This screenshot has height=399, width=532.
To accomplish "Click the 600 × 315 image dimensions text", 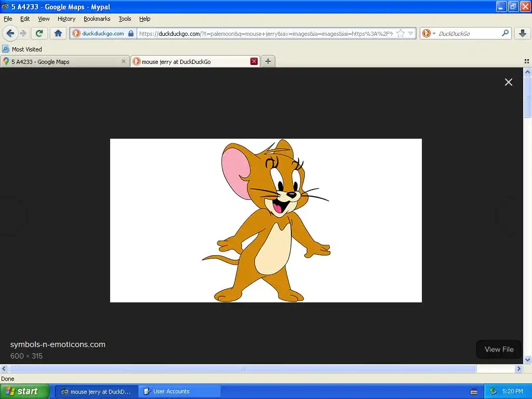I will [x=26, y=356].
